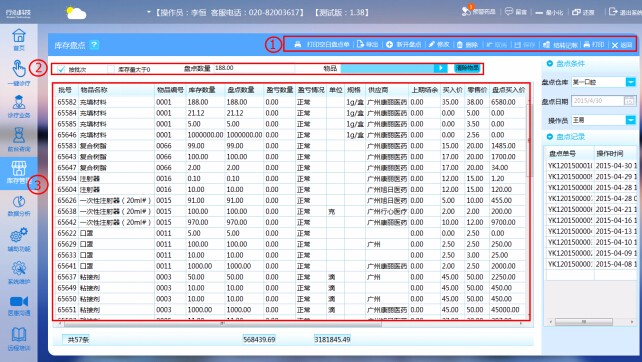Click the 共57条 record count label

coord(78,340)
